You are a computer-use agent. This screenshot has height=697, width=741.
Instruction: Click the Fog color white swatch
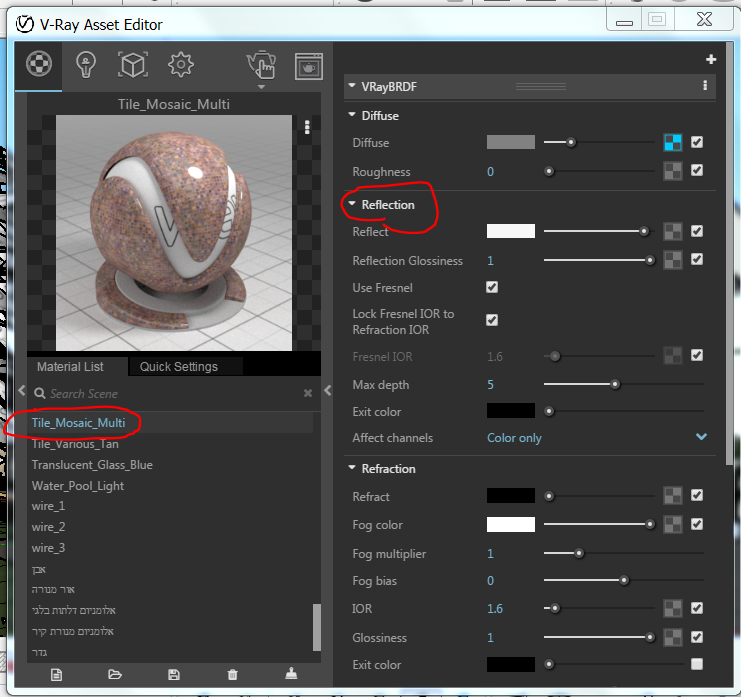pyautogui.click(x=511, y=525)
